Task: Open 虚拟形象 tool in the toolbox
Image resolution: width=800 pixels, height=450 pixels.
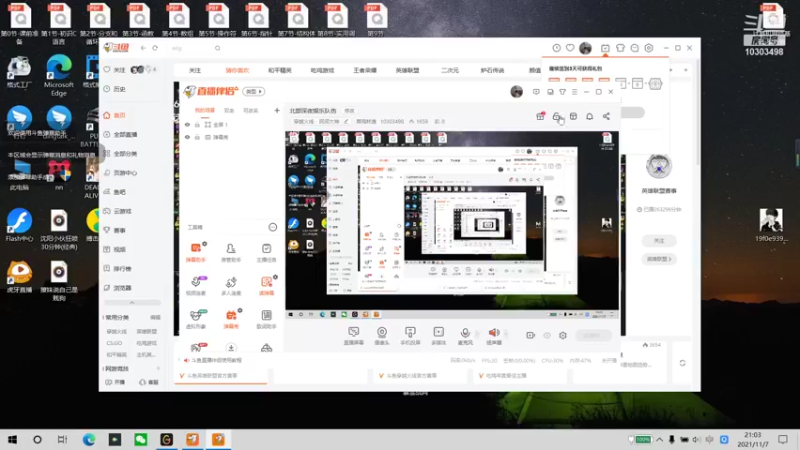Action: coord(196,318)
